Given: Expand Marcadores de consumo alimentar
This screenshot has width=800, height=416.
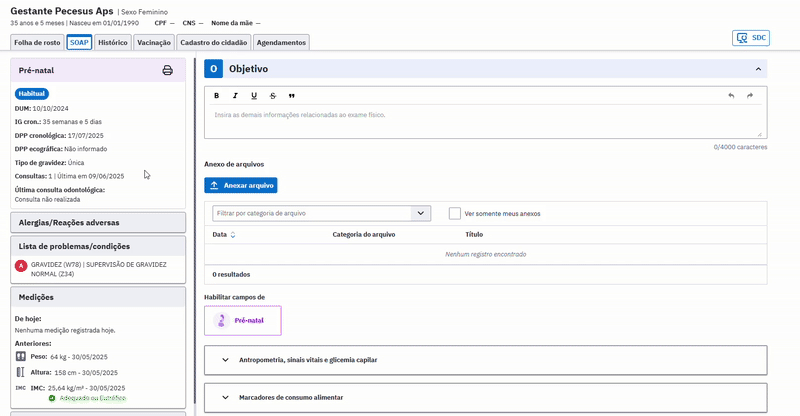Looking at the screenshot, I should [x=485, y=398].
